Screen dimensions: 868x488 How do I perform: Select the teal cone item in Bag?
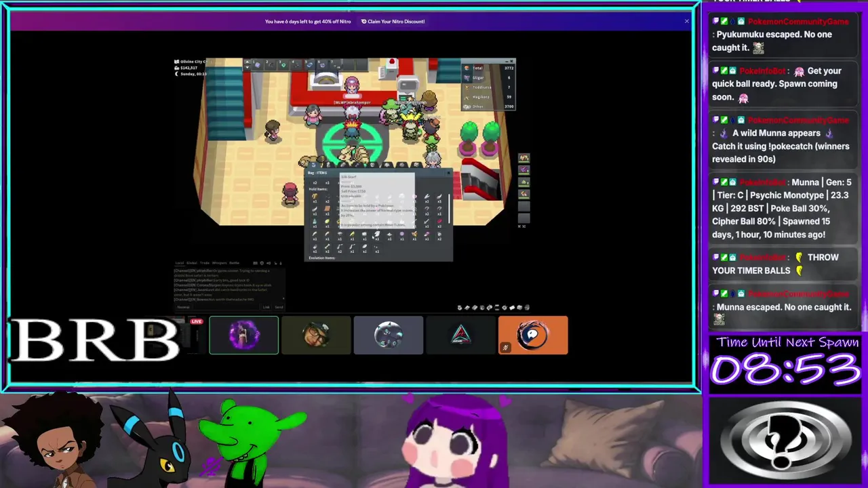[x=315, y=221]
